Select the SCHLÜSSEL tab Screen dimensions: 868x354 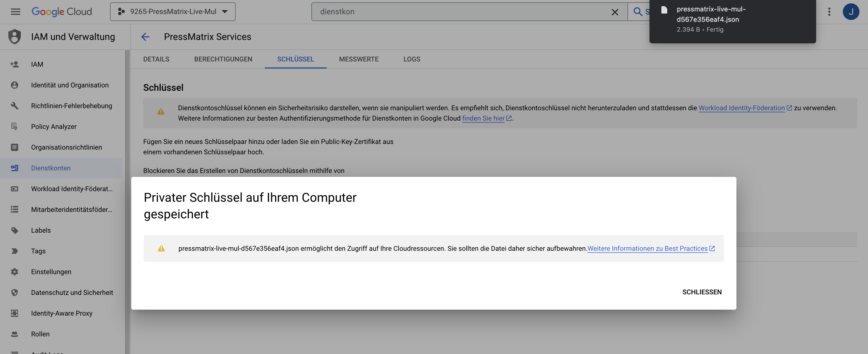coord(296,59)
